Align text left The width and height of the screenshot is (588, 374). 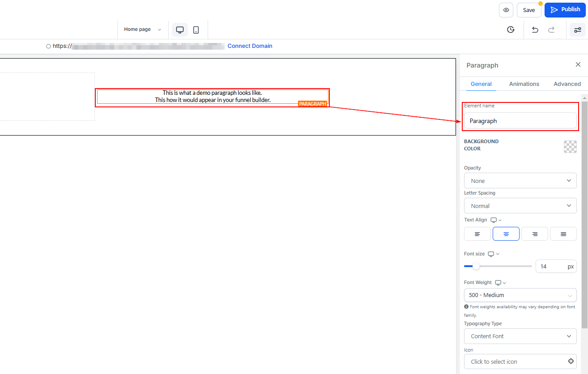click(x=477, y=234)
